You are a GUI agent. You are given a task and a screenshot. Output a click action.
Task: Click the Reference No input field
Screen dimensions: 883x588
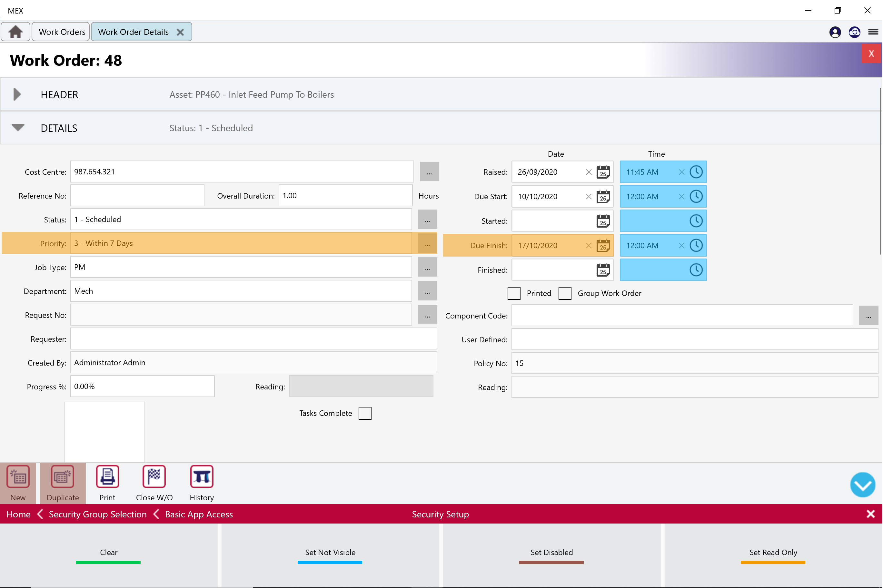(137, 196)
